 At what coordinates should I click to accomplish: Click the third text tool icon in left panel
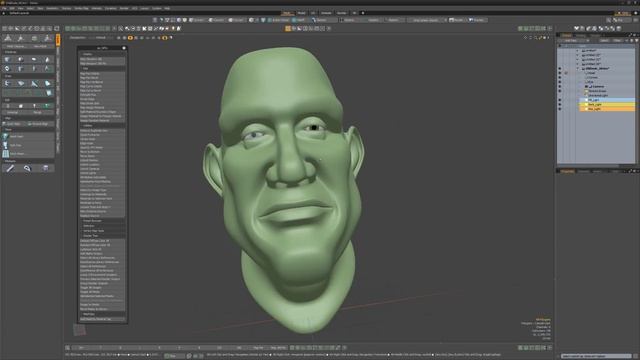(5, 153)
